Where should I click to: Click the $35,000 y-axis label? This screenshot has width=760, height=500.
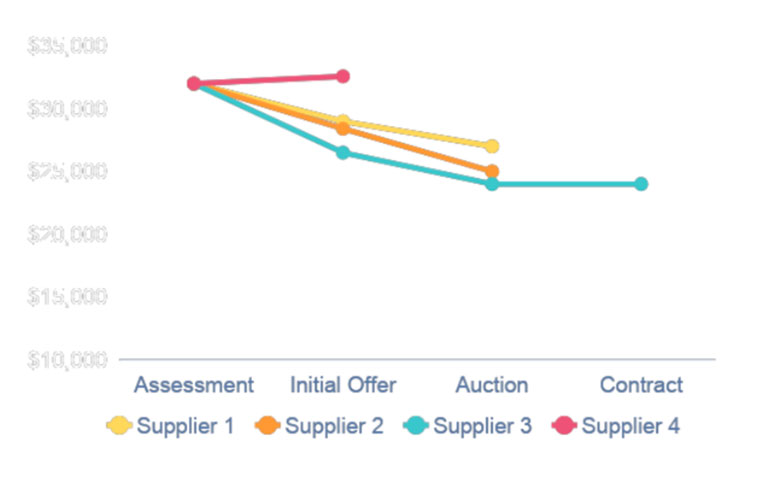tap(67, 47)
